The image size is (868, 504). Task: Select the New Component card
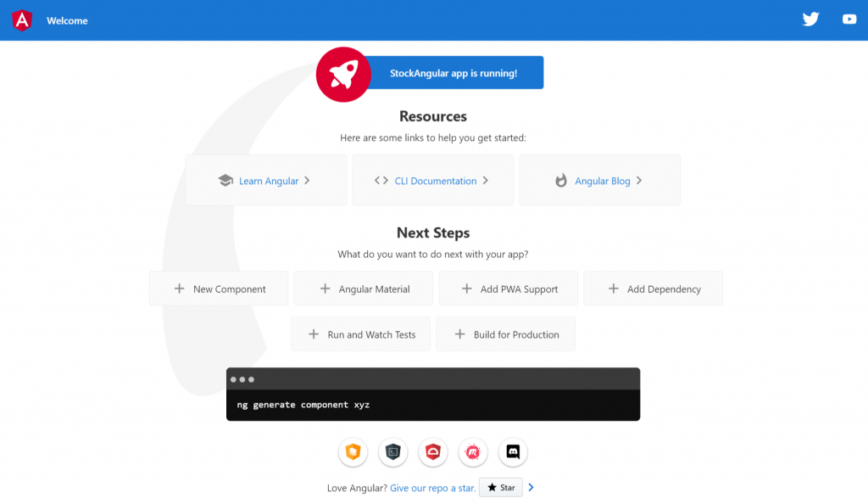(219, 288)
